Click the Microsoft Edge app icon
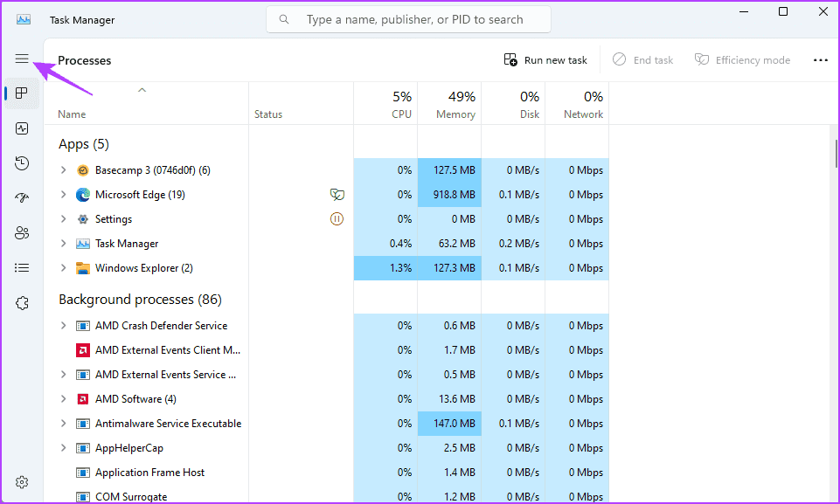This screenshot has height=504, width=840. click(x=82, y=195)
